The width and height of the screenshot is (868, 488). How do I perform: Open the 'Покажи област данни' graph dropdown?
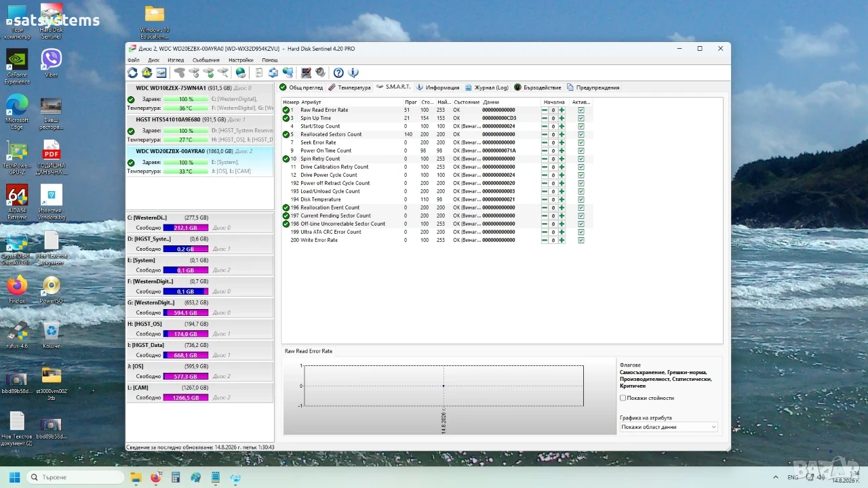point(669,427)
